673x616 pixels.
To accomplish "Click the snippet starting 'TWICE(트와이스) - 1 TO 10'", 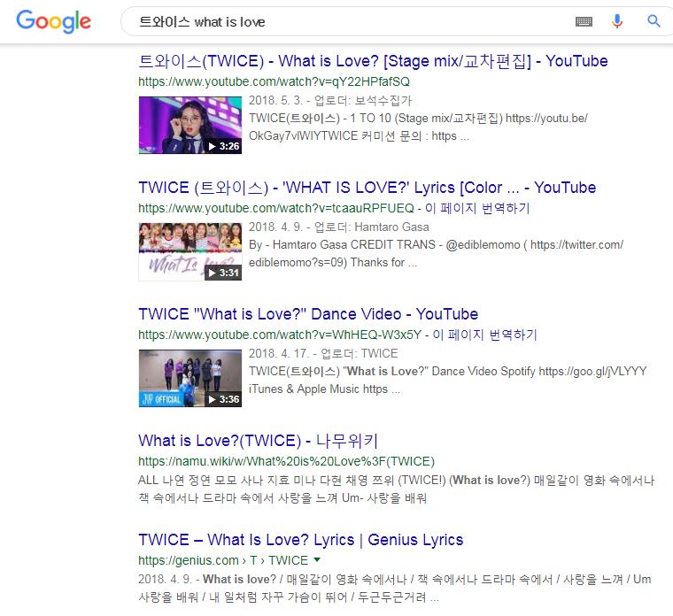I will coord(418,127).
